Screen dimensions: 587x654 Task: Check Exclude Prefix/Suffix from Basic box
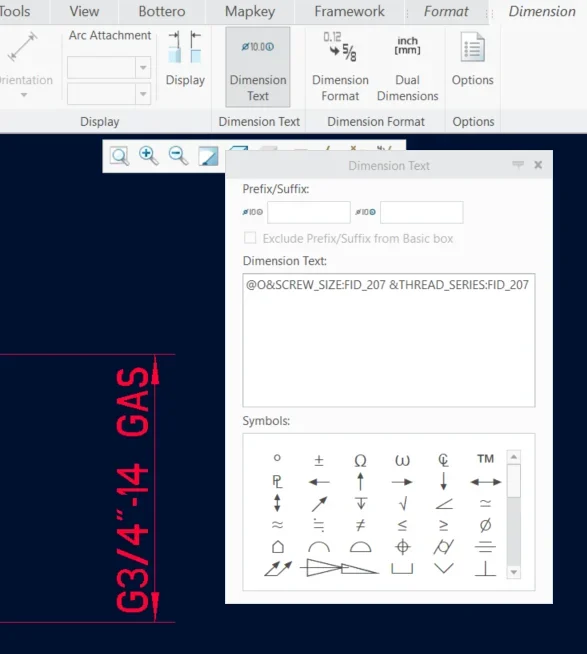tap(250, 238)
